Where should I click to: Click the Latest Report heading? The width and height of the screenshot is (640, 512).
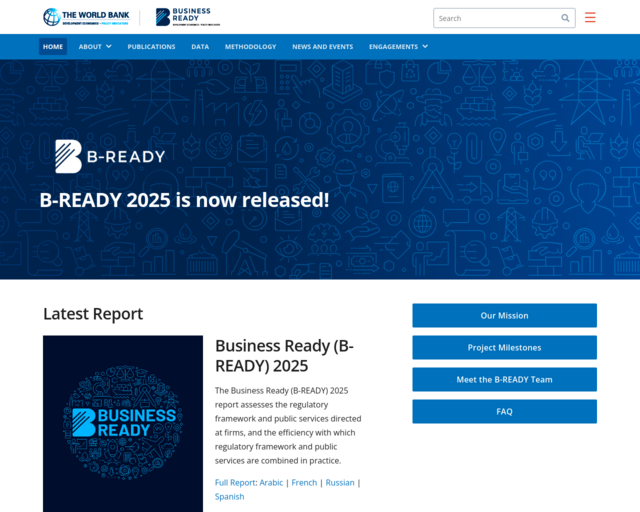point(93,314)
